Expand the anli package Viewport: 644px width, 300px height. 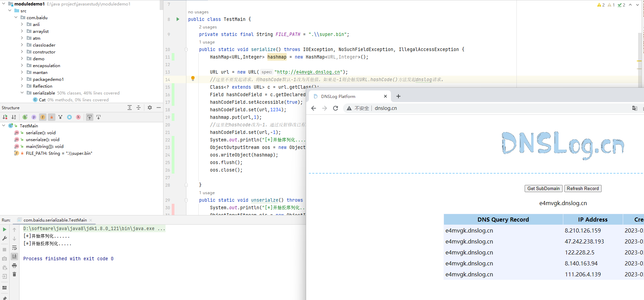[22, 24]
